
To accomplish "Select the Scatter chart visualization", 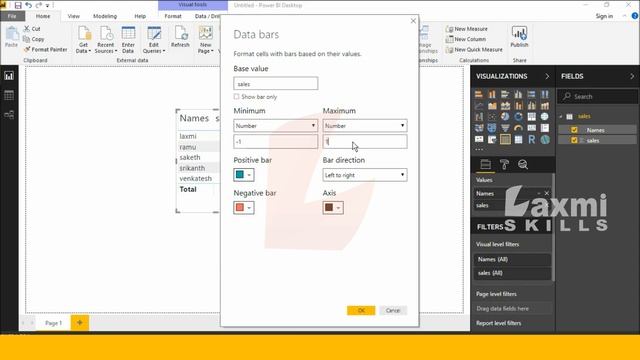I will tap(492, 117).
